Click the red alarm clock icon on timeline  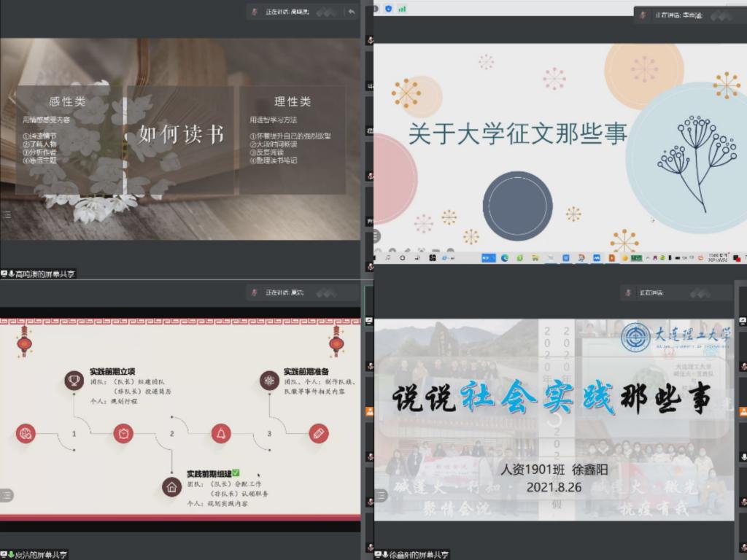click(123, 434)
